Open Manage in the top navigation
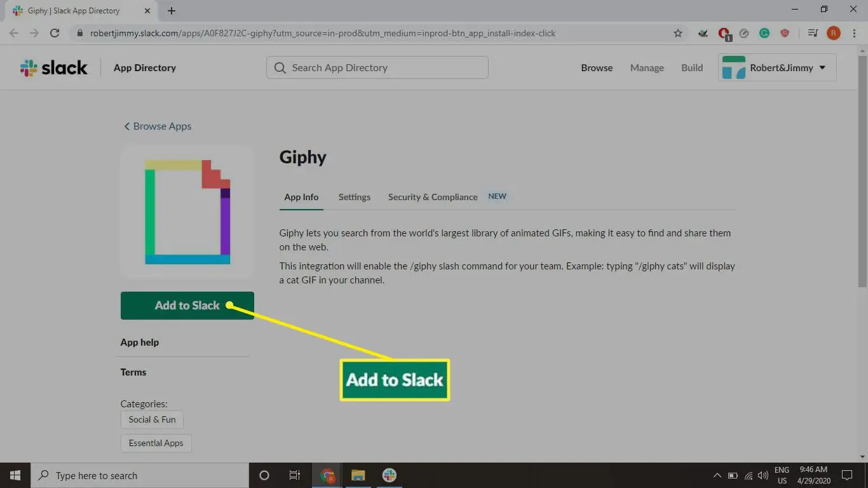Viewport: 868px width, 488px height. pos(647,67)
